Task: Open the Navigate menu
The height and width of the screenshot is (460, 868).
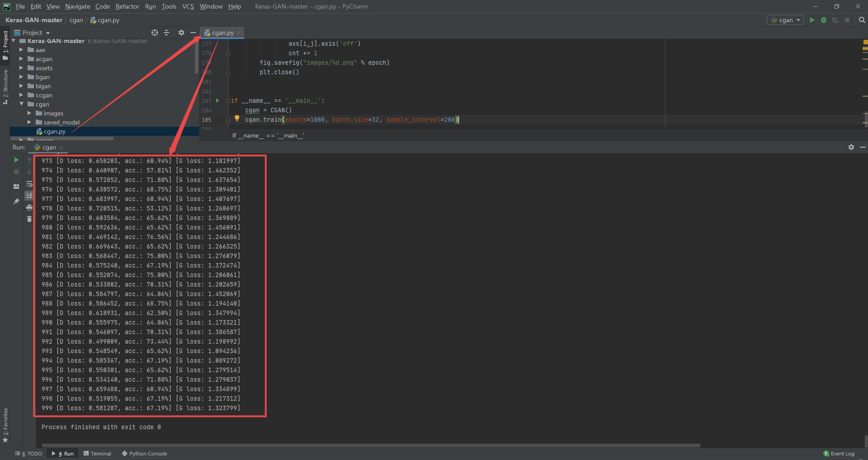Action: point(77,6)
